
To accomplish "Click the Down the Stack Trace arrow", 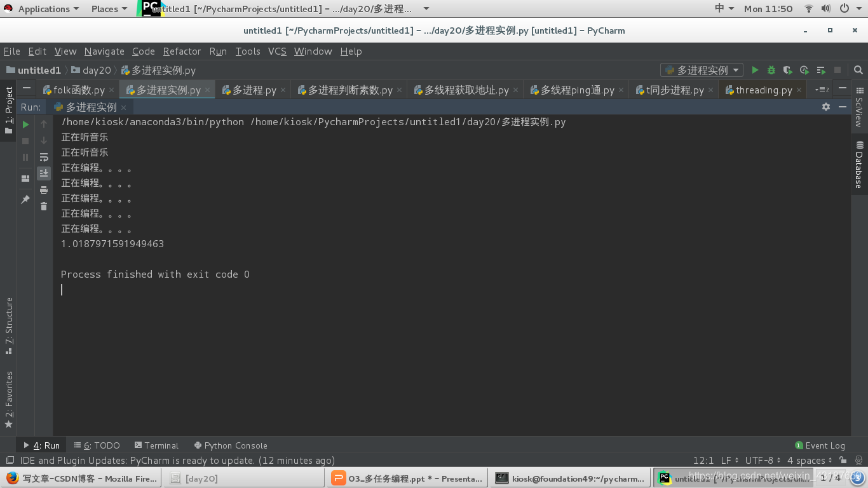I will pos(44,140).
